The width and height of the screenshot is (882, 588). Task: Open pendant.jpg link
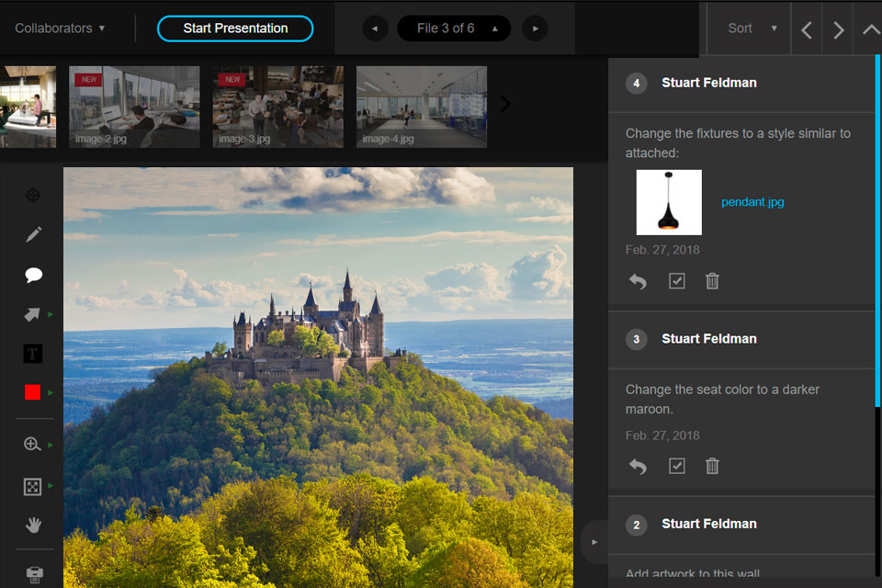[x=752, y=202]
